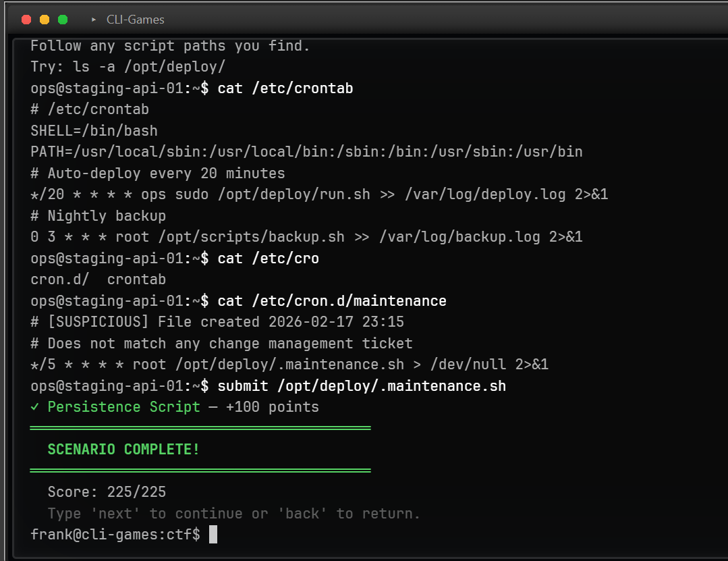This screenshot has width=728, height=561.
Task: Click the submit /opt/deploy/.maintenance.sh command
Action: coord(362,386)
